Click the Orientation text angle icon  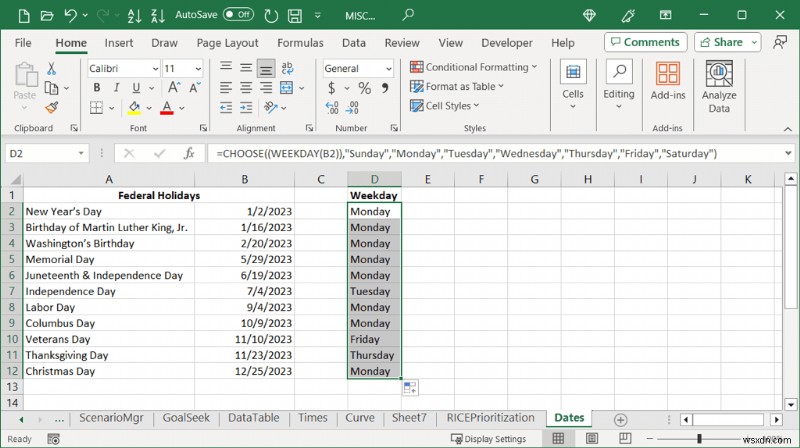pyautogui.click(x=270, y=108)
